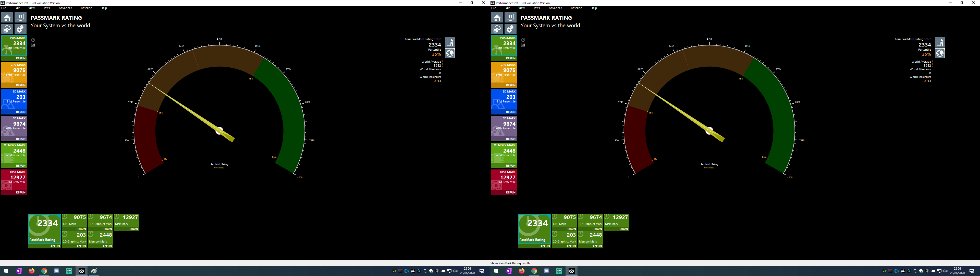980x276 pixels.
Task: Open gears settings icon in right window
Action: [x=510, y=29]
